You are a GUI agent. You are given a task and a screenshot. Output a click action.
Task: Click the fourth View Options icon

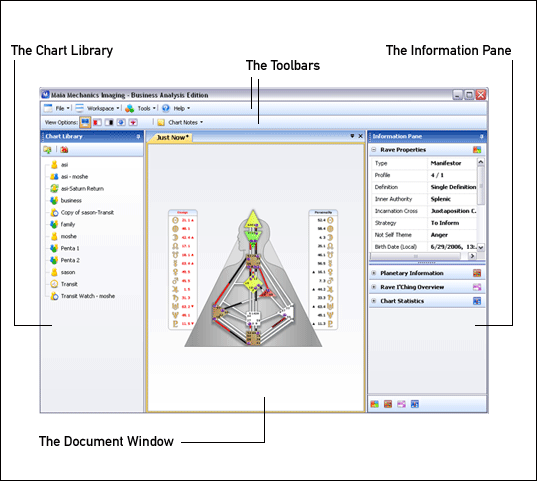121,122
